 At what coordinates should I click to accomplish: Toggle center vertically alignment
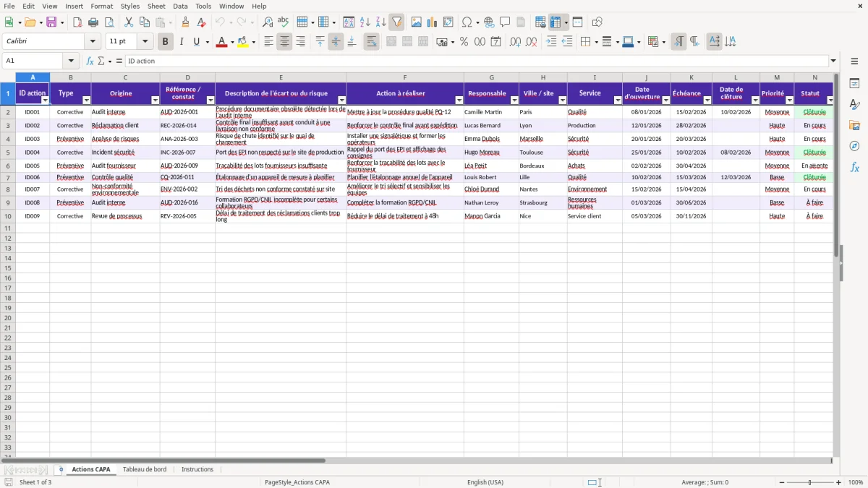(336, 42)
